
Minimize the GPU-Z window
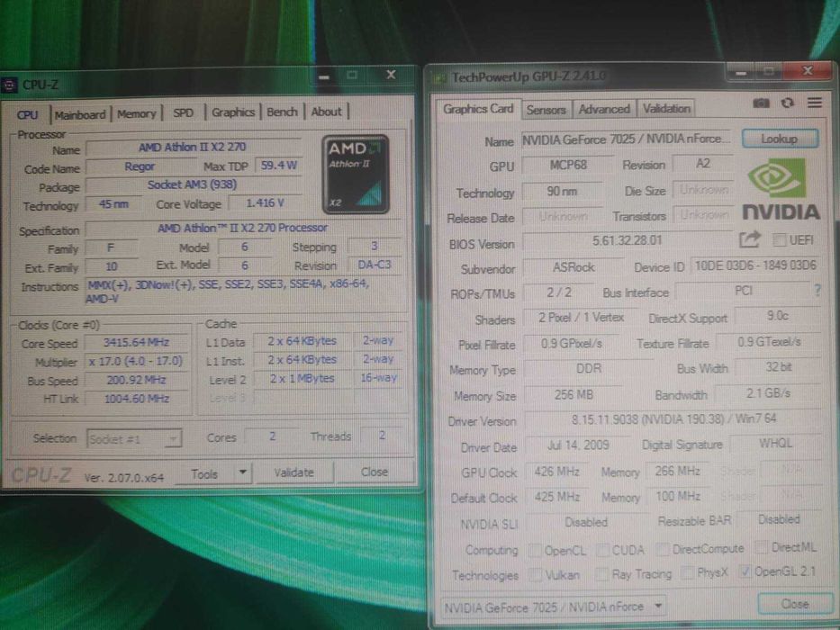741,72
